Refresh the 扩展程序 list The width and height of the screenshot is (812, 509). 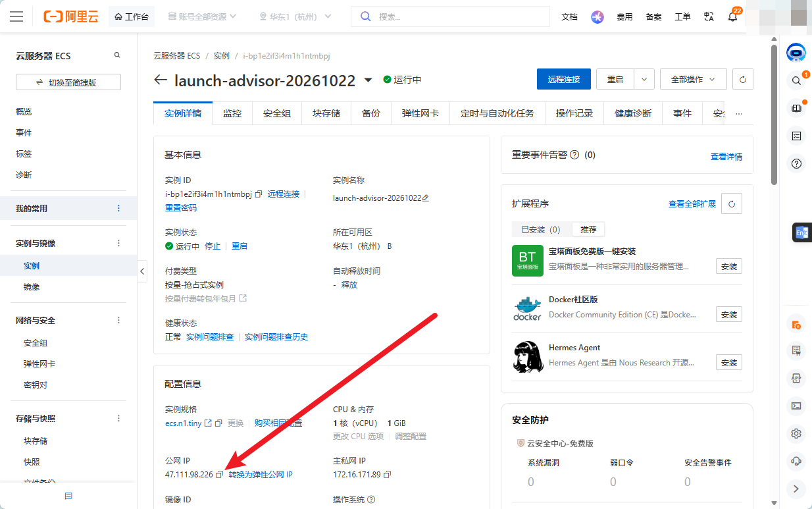[732, 203]
